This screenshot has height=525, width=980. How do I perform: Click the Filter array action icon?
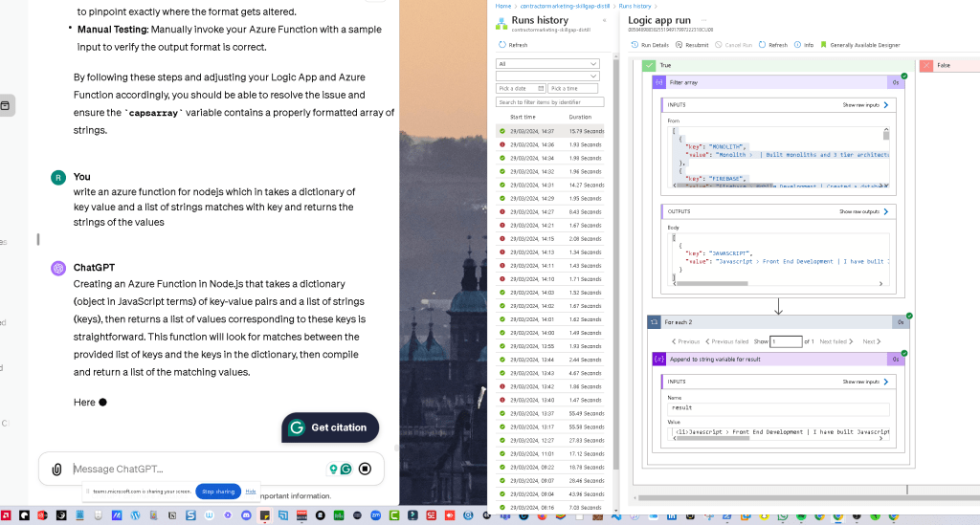tap(658, 82)
